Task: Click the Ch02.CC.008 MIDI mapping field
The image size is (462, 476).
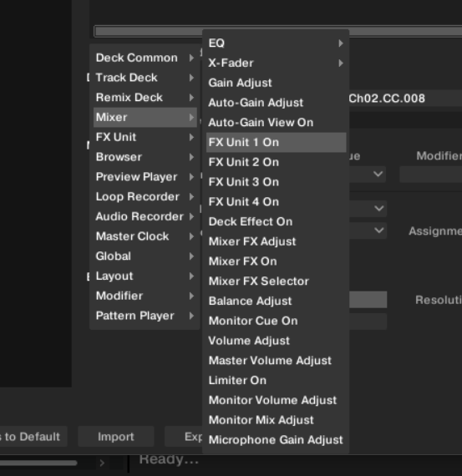Action: [405, 99]
